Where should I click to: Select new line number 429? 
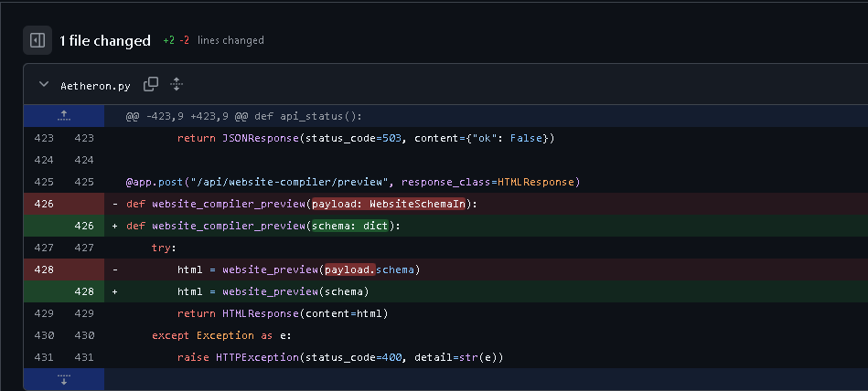[x=84, y=313]
